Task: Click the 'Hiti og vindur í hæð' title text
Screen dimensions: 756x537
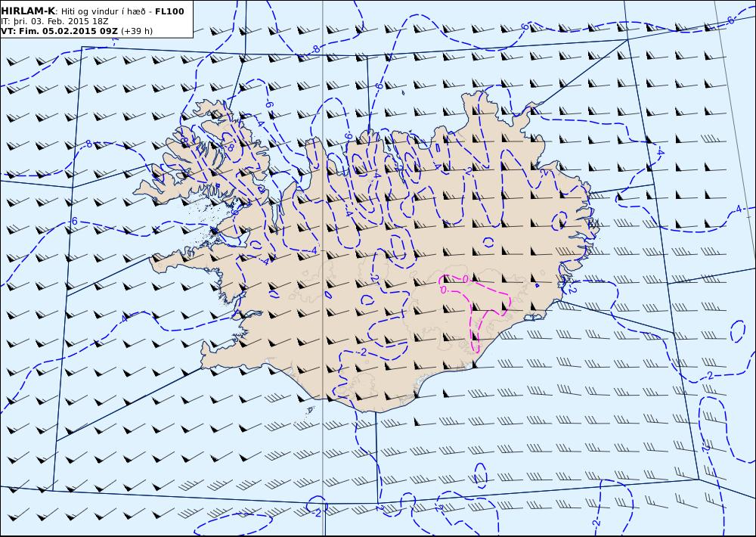Action: point(103,11)
